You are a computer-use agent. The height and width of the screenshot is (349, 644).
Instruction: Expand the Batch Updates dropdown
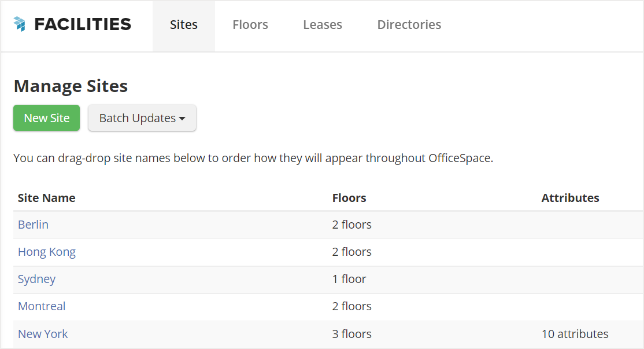[142, 118]
